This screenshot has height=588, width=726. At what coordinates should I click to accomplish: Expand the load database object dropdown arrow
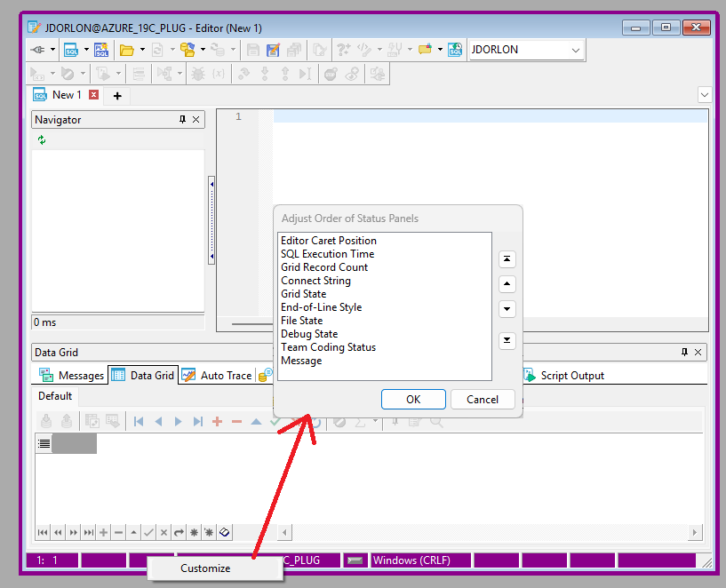tap(203, 49)
